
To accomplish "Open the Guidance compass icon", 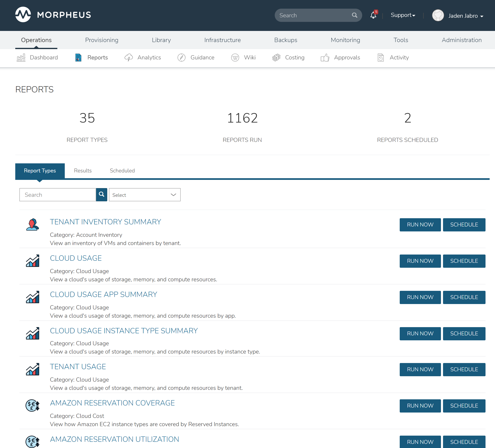I will pos(181,58).
